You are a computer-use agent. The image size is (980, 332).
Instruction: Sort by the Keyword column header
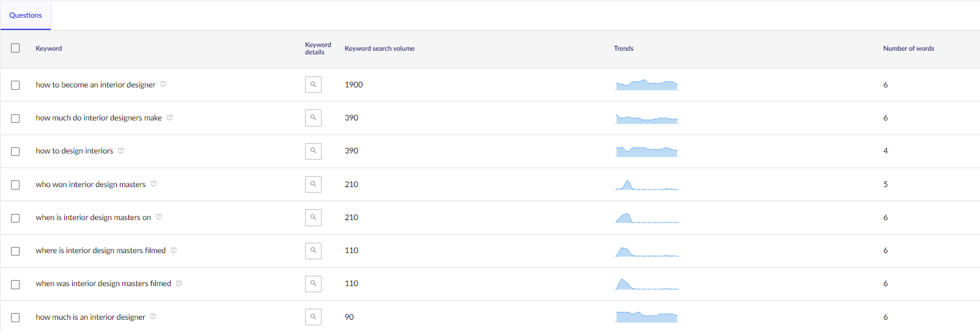click(x=49, y=48)
